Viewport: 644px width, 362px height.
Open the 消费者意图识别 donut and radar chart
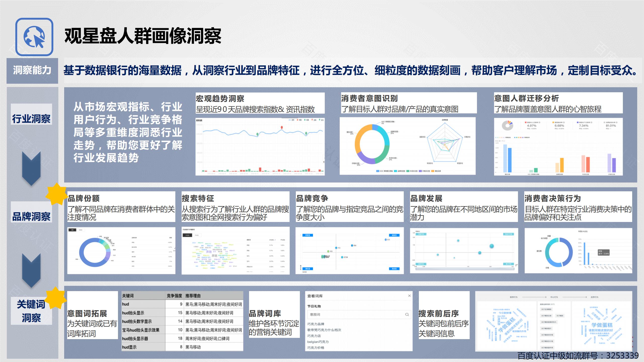click(408, 146)
